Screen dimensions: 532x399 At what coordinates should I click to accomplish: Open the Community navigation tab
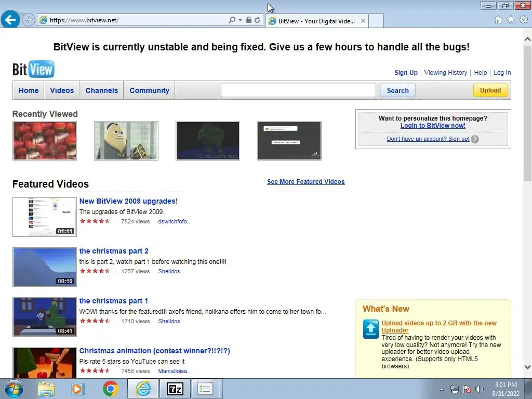[x=149, y=90]
